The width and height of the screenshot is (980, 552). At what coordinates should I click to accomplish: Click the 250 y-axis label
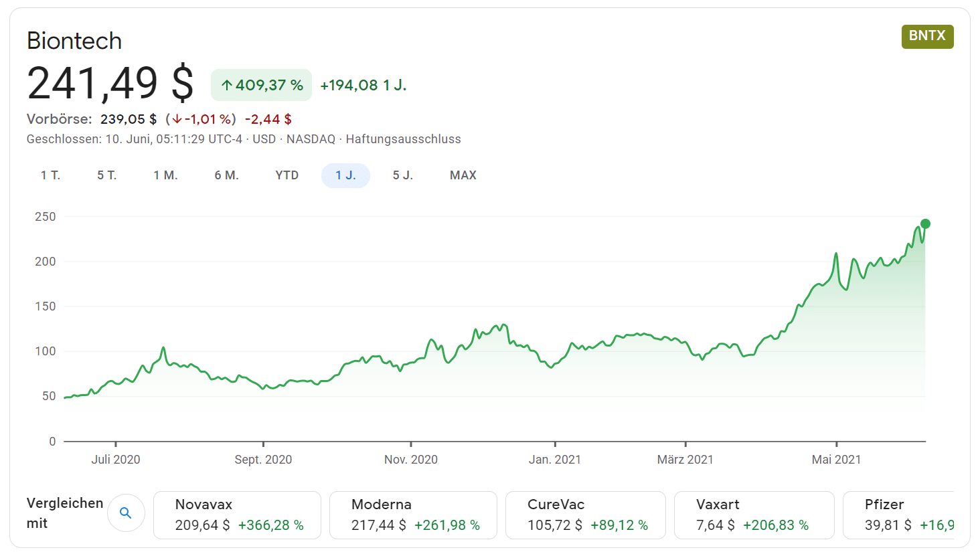46,217
